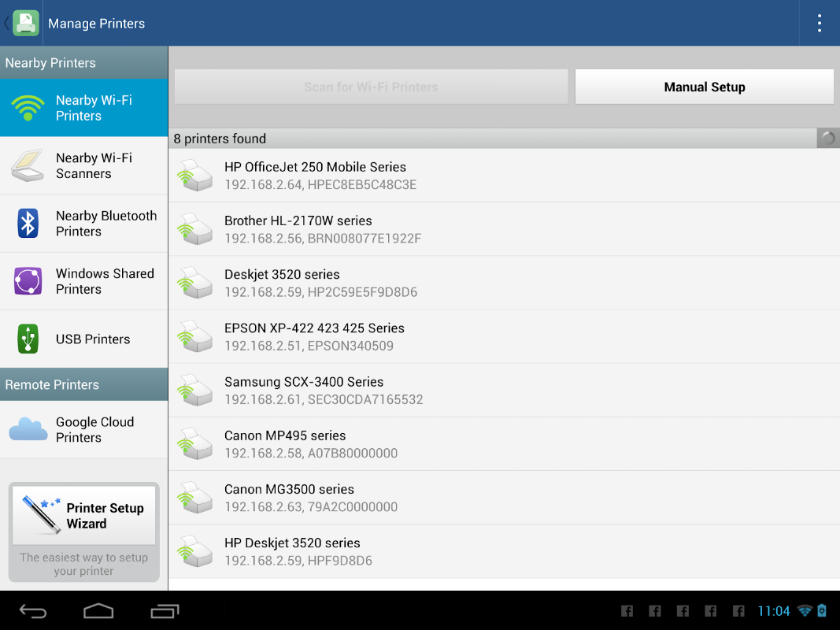Click printer icon beside EPSON XP-422
The image size is (840, 630).
click(195, 336)
